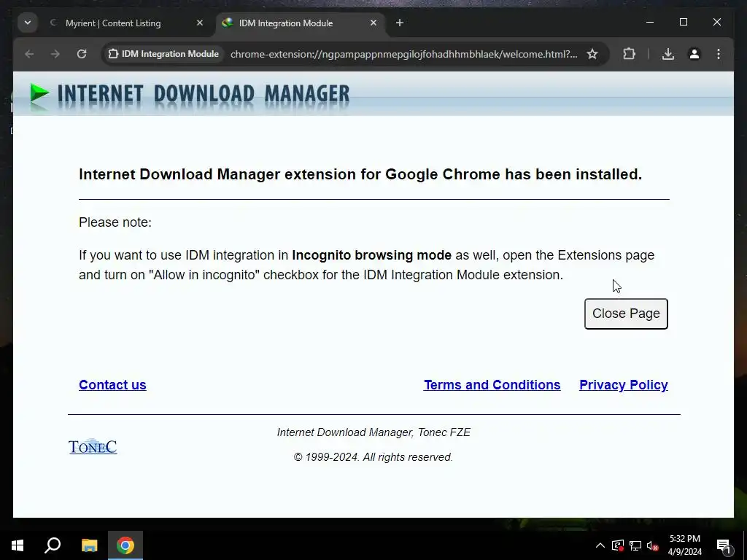Maximize the Chrome window
The image size is (747, 560).
pyautogui.click(x=684, y=23)
